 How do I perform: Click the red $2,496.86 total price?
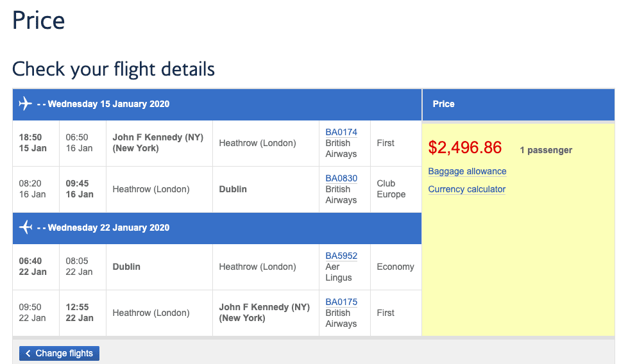click(x=465, y=147)
